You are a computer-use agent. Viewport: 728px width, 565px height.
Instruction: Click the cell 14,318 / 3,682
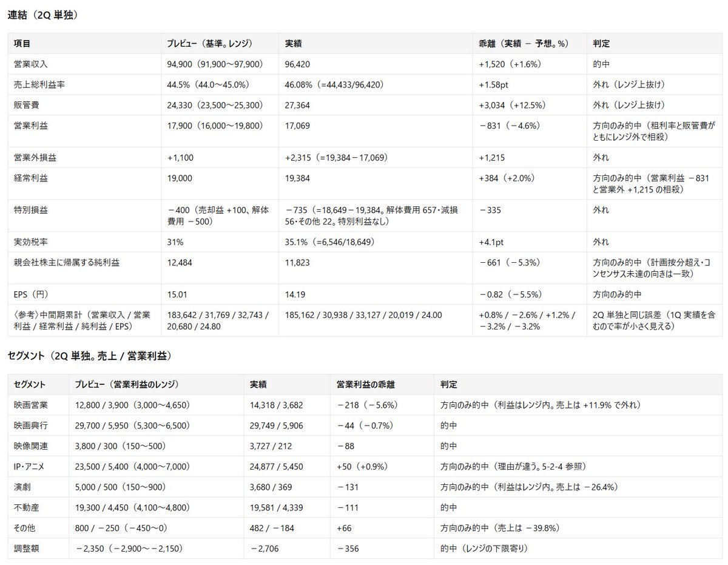[277, 405]
